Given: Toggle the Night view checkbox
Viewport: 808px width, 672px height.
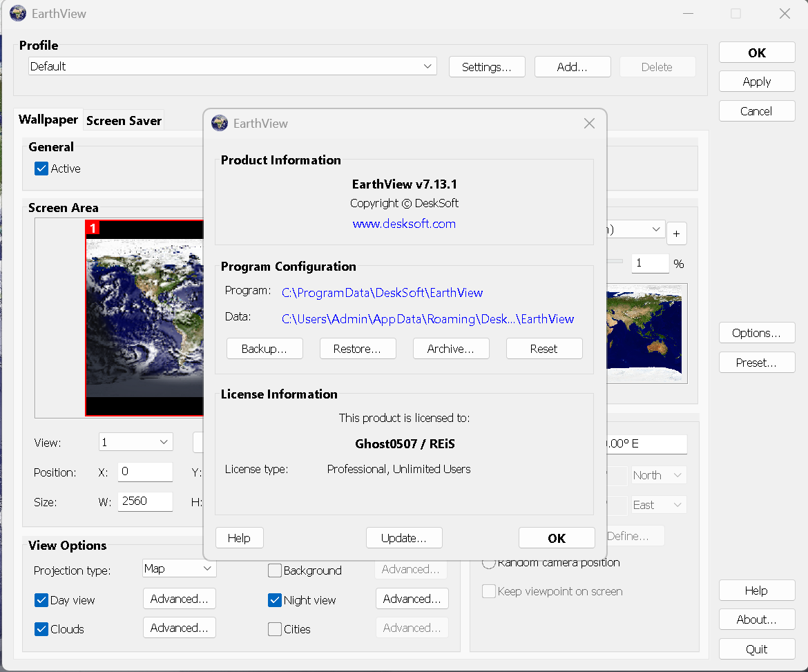Looking at the screenshot, I should [x=275, y=600].
